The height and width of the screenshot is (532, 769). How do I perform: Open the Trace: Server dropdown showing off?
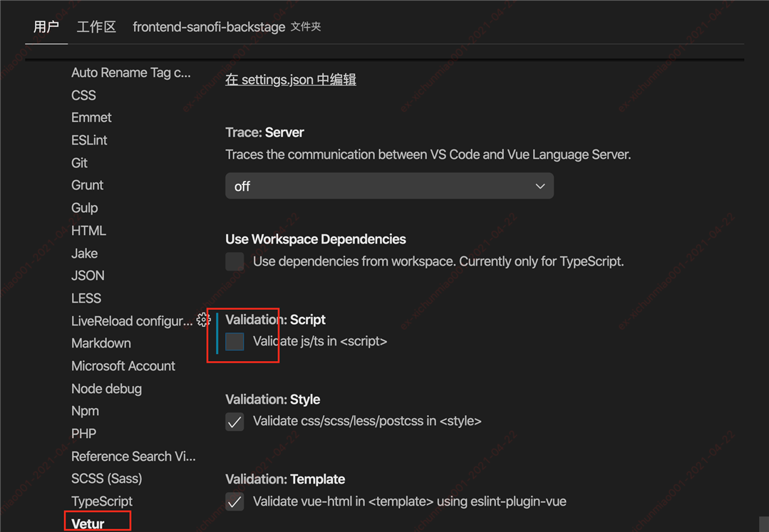point(389,186)
